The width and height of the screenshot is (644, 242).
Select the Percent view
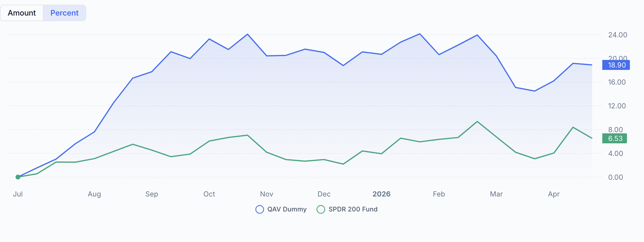tap(64, 13)
